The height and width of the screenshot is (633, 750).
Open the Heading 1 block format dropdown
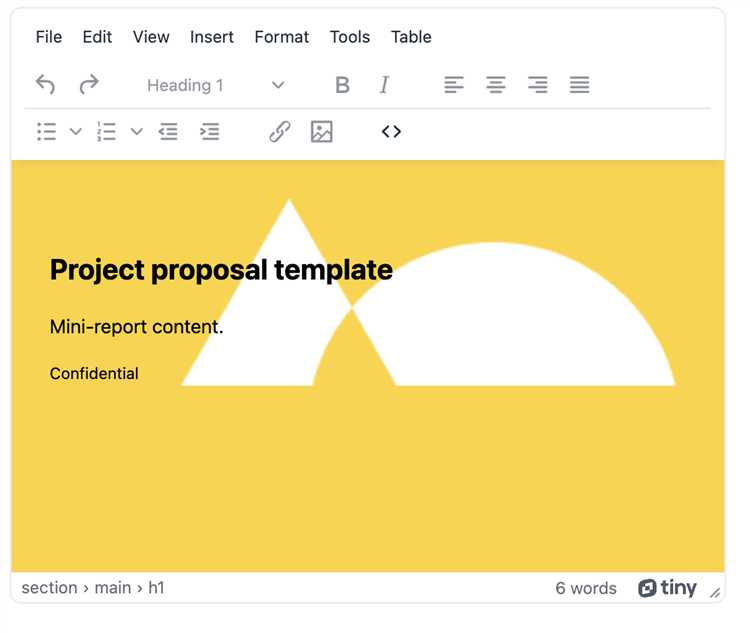(x=215, y=85)
